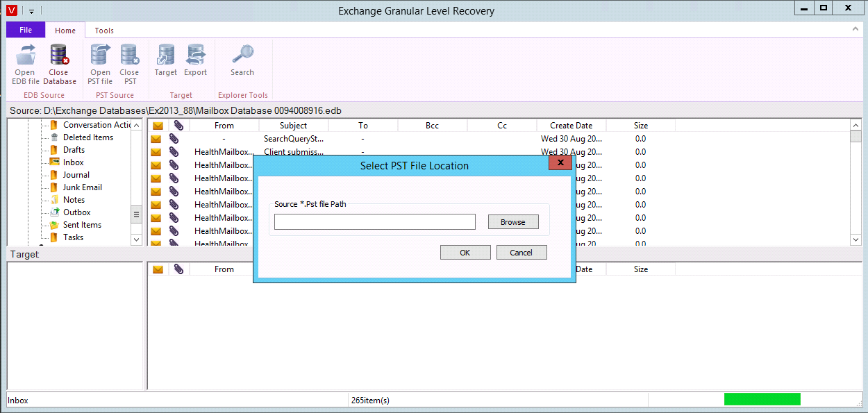
Task: Click the Notes folder icon in the tree
Action: tap(53, 200)
